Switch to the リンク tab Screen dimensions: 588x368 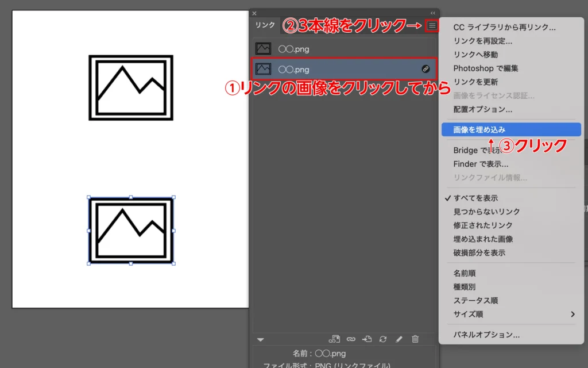[265, 25]
